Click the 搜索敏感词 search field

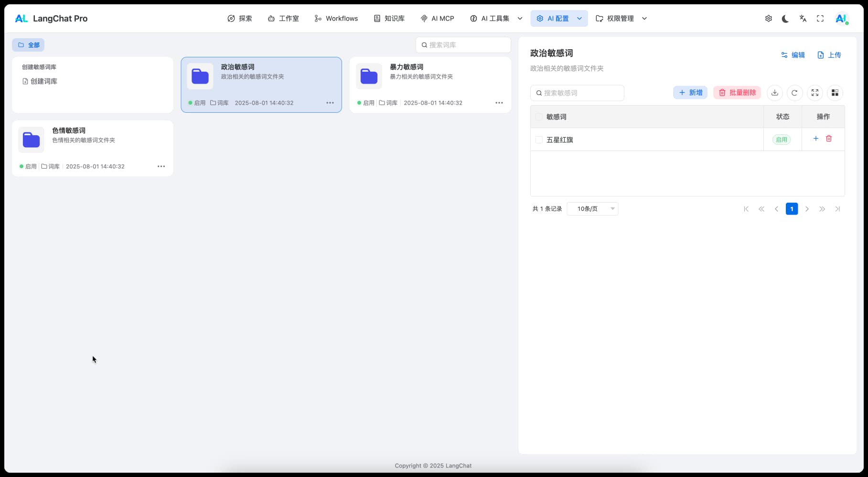577,93
